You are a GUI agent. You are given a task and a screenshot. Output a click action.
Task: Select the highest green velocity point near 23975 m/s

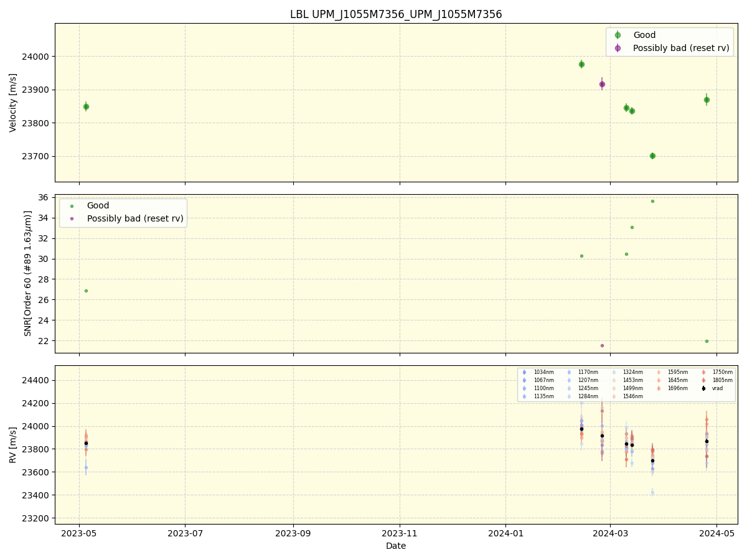point(581,64)
